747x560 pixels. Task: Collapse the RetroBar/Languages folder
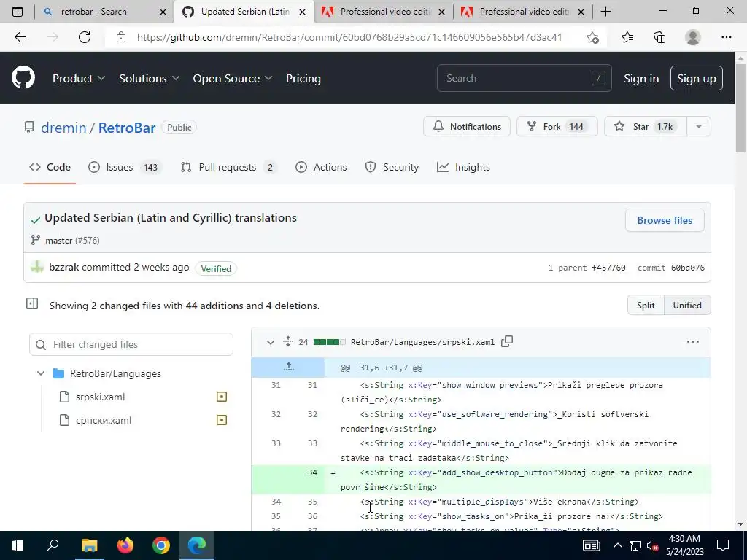41,373
